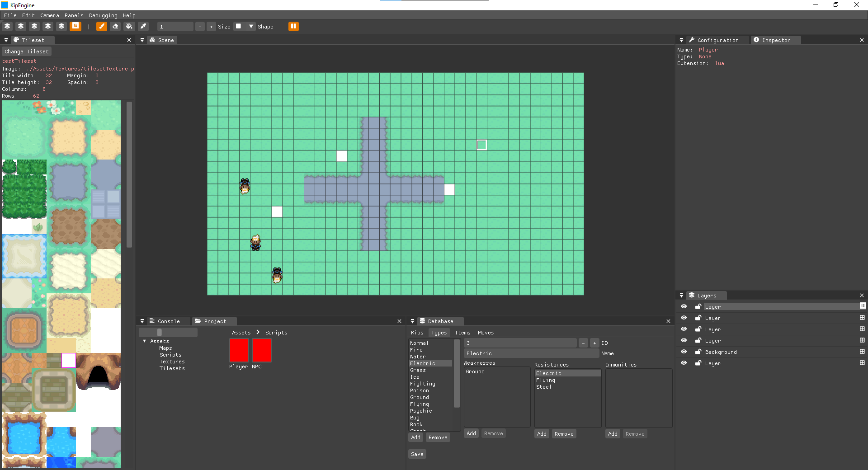This screenshot has height=470, width=868.
Task: Open the Database panel options arrow
Action: (412, 321)
